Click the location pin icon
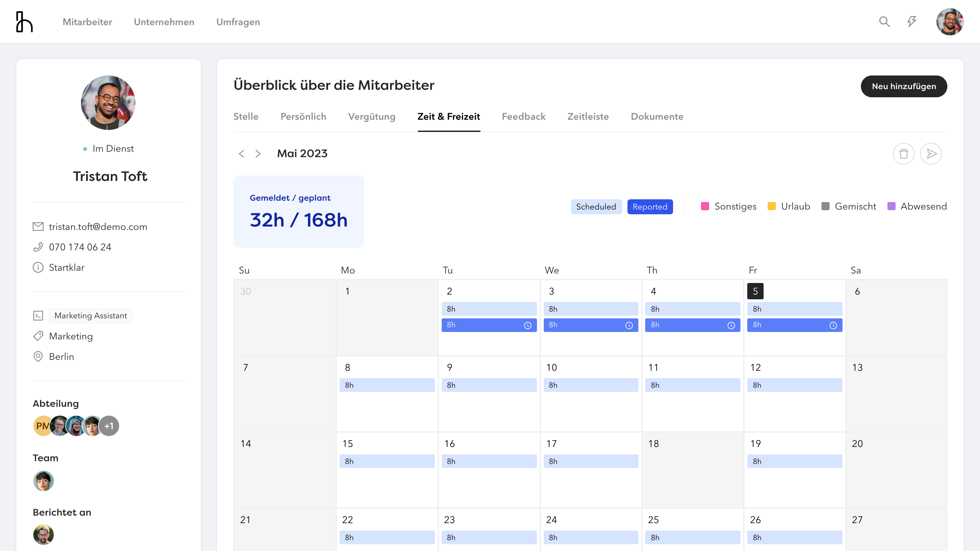The image size is (980, 551). coord(38,356)
